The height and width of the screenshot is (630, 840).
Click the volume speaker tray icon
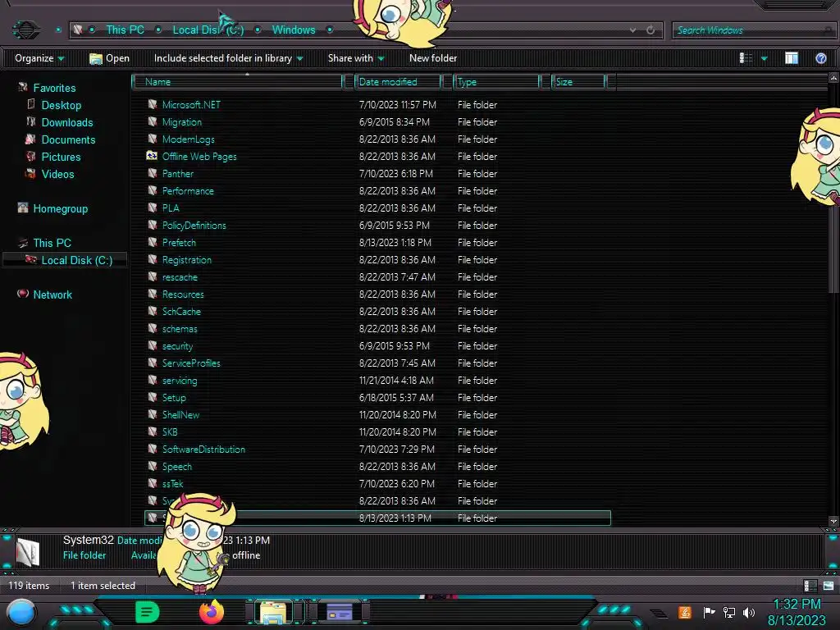pos(749,612)
